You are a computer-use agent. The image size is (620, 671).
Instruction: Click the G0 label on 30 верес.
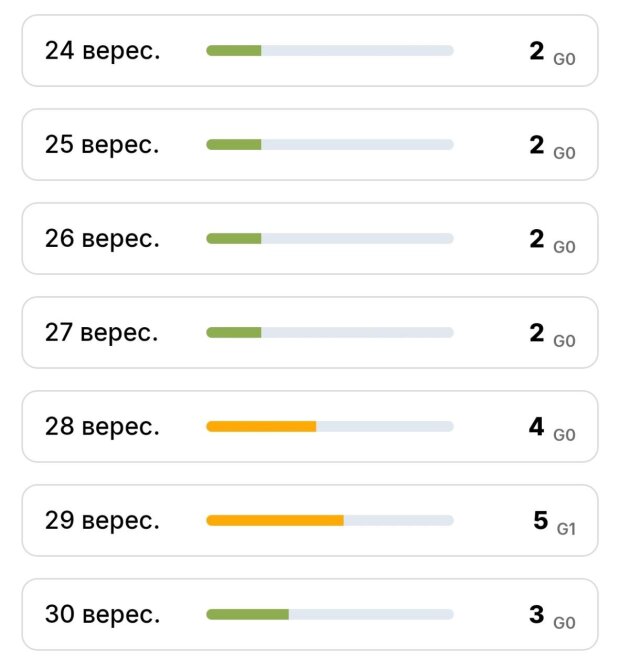click(564, 623)
